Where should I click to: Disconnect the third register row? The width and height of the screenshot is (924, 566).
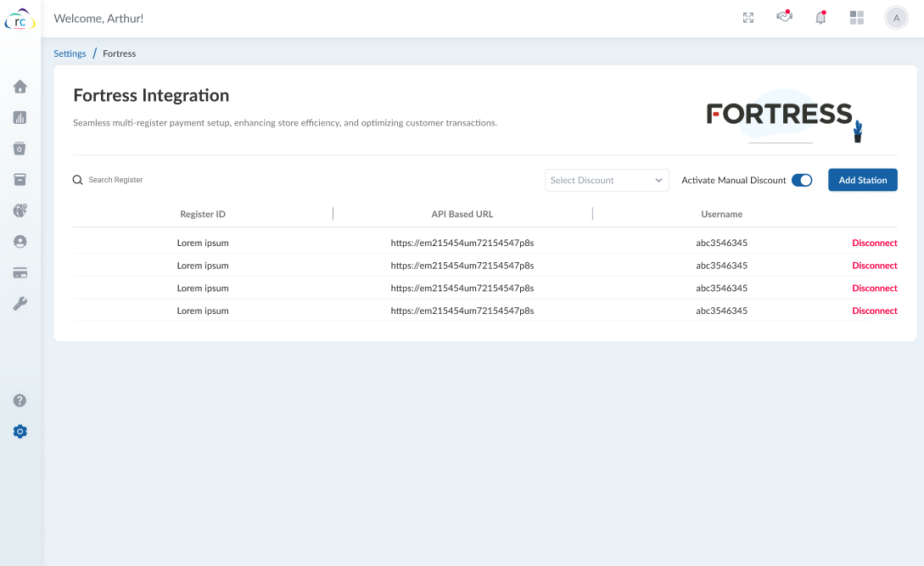[875, 289]
